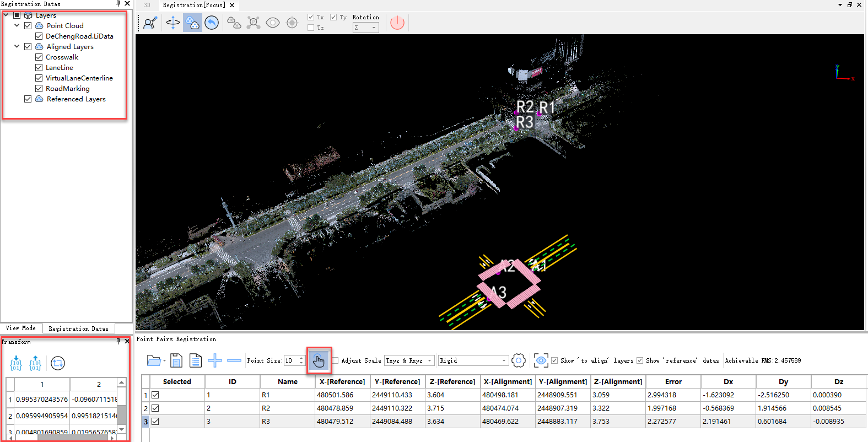Click the plus icon to add point pair

click(215, 360)
